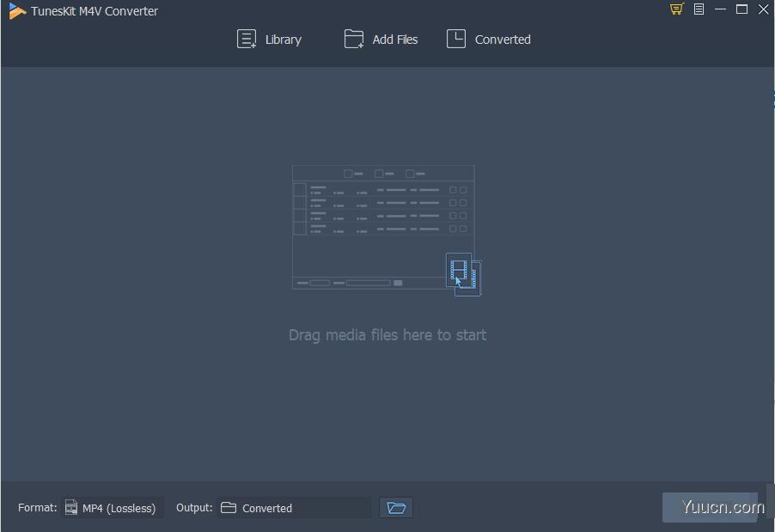
Task: Open the Converted history clock icon
Action: coord(456,40)
